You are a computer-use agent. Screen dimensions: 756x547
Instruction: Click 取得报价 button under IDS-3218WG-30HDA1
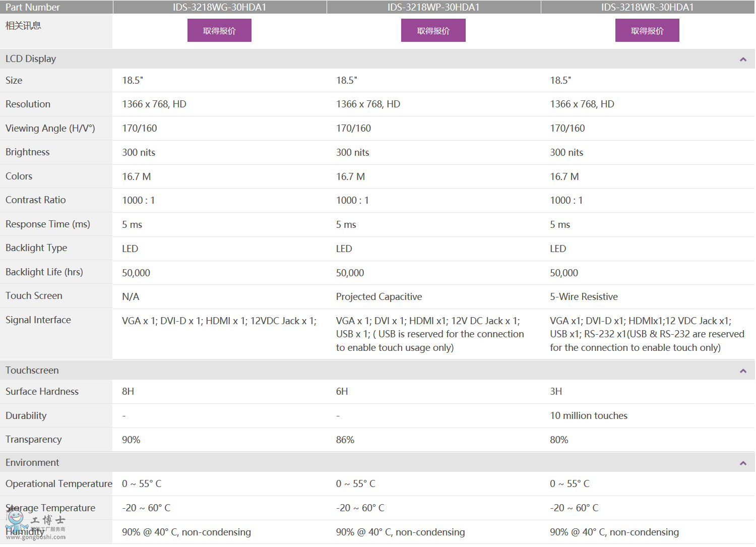point(219,31)
